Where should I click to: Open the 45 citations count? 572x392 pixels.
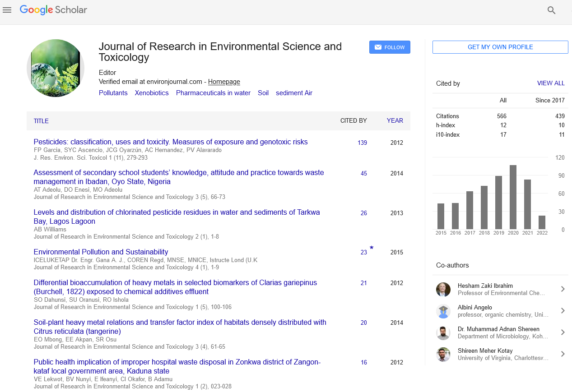364,173
